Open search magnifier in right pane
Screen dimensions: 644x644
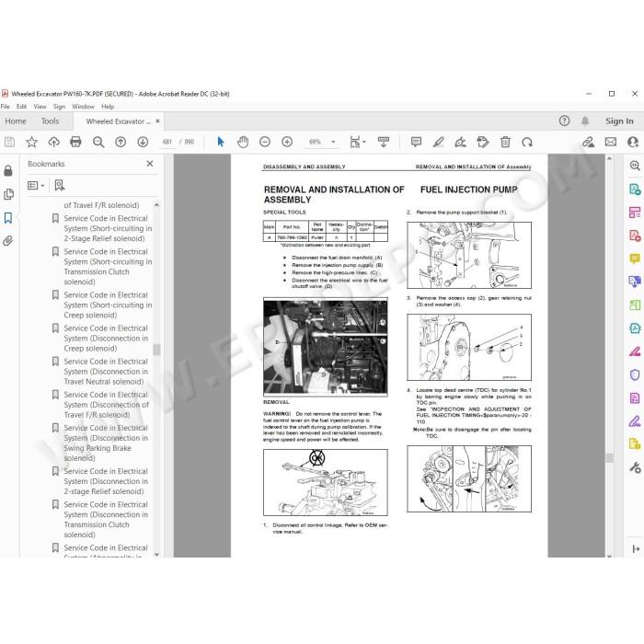point(635,166)
